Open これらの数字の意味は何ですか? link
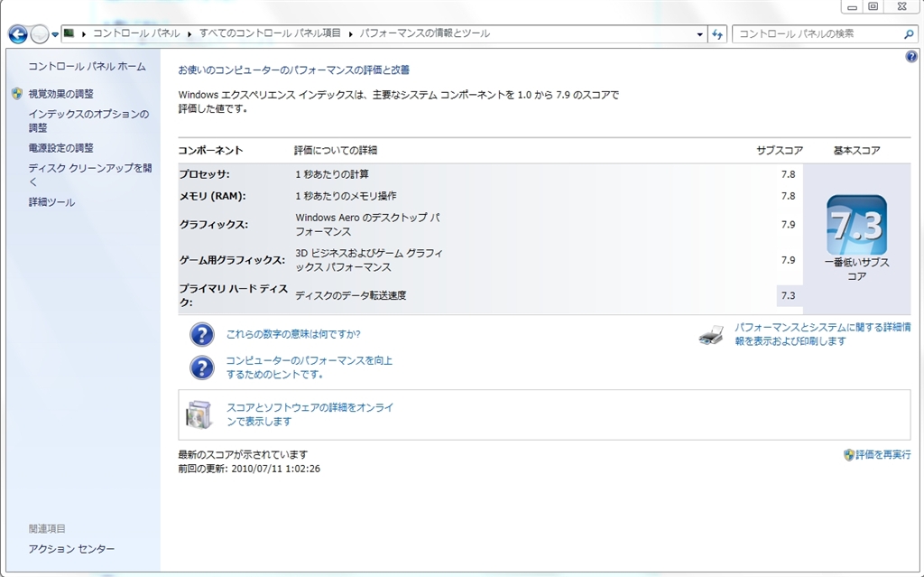The height and width of the screenshot is (577, 924). [x=293, y=334]
